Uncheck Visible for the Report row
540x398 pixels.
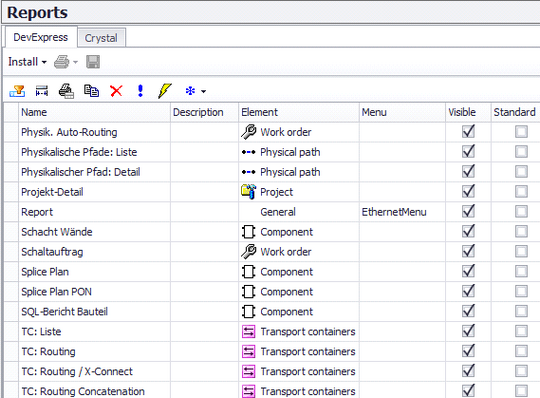468,211
